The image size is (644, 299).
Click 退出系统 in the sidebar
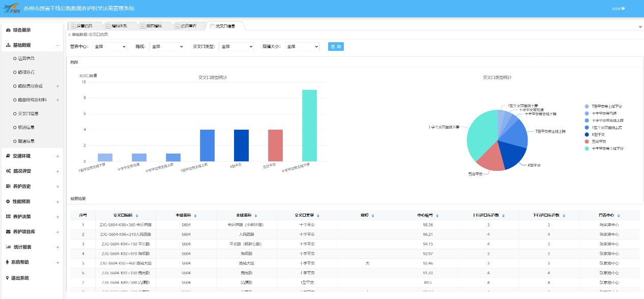pos(21,278)
